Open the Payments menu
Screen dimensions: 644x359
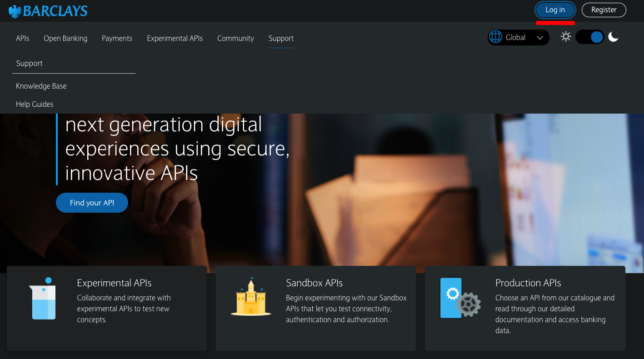point(117,38)
